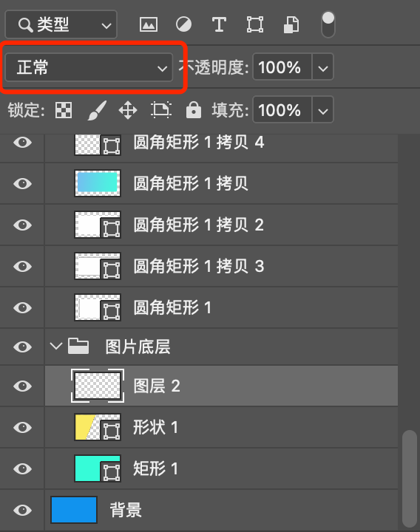Lock transparent pixels checkerboard icon

click(x=64, y=110)
